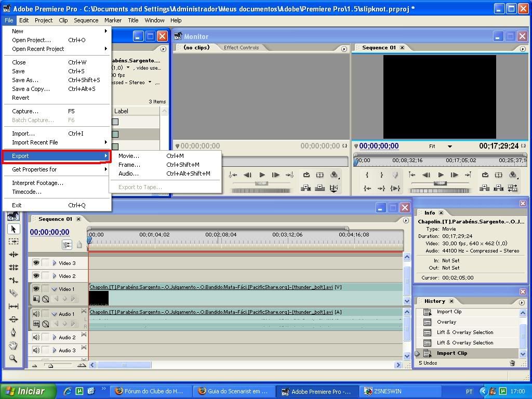This screenshot has height=399, width=532.
Task: Play the Sequence 01 program monitor
Action: tap(441, 175)
